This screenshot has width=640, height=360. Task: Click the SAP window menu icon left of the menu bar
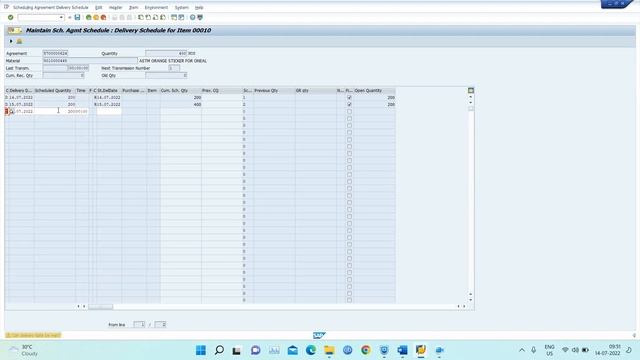(x=6, y=7)
